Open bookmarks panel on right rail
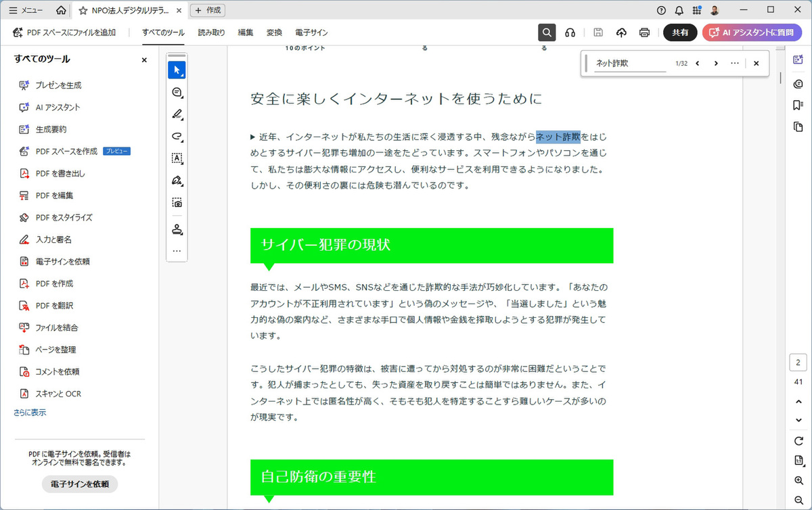 tap(798, 105)
